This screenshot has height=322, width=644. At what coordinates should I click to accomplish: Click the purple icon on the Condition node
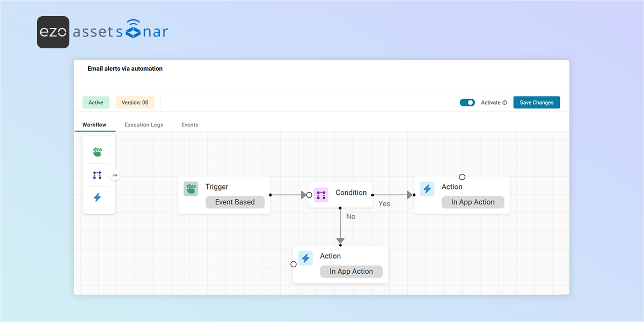coord(321,195)
